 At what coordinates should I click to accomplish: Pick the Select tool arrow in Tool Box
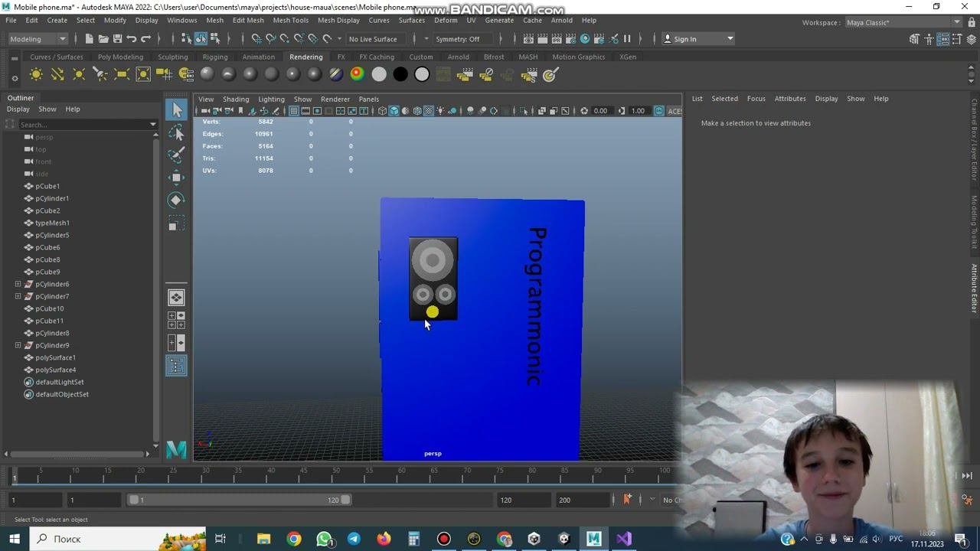pos(177,110)
